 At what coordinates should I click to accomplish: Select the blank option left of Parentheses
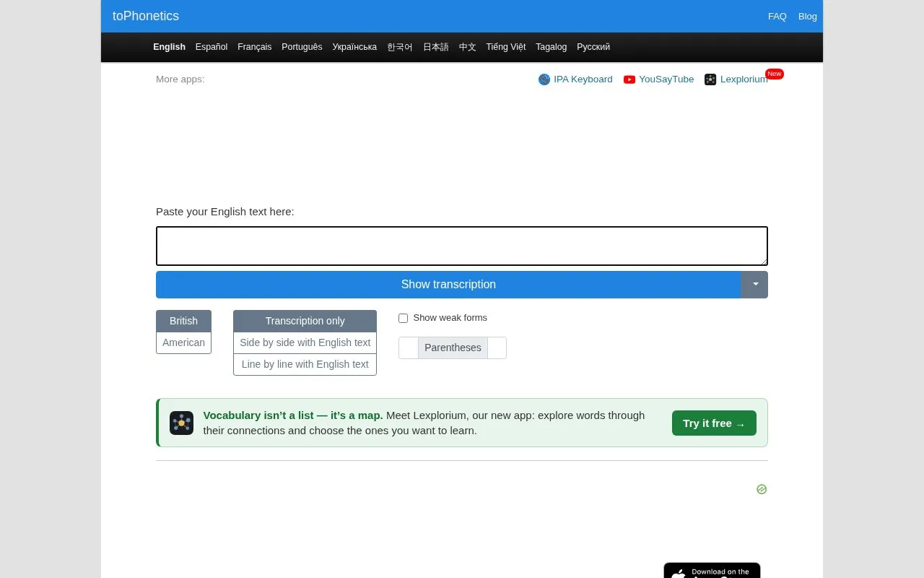(x=409, y=348)
